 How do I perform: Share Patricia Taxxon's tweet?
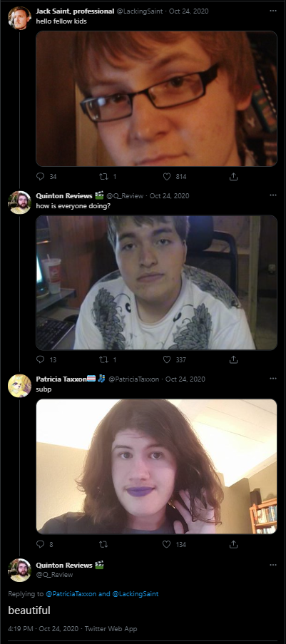tap(233, 544)
